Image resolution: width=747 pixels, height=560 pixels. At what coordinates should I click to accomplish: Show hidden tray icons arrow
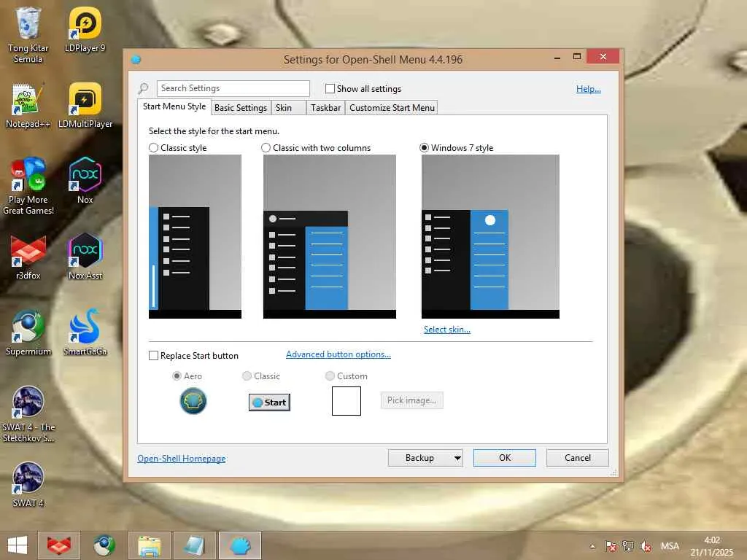pyautogui.click(x=592, y=547)
